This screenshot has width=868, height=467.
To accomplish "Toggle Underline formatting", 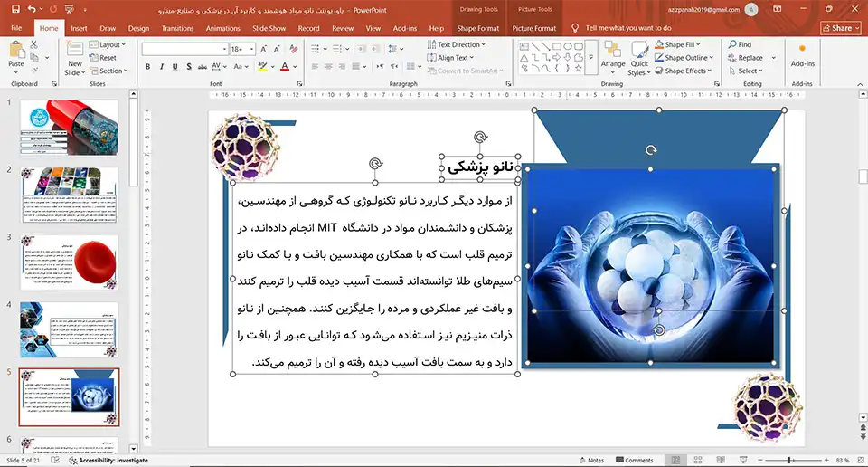I will 175,66.
